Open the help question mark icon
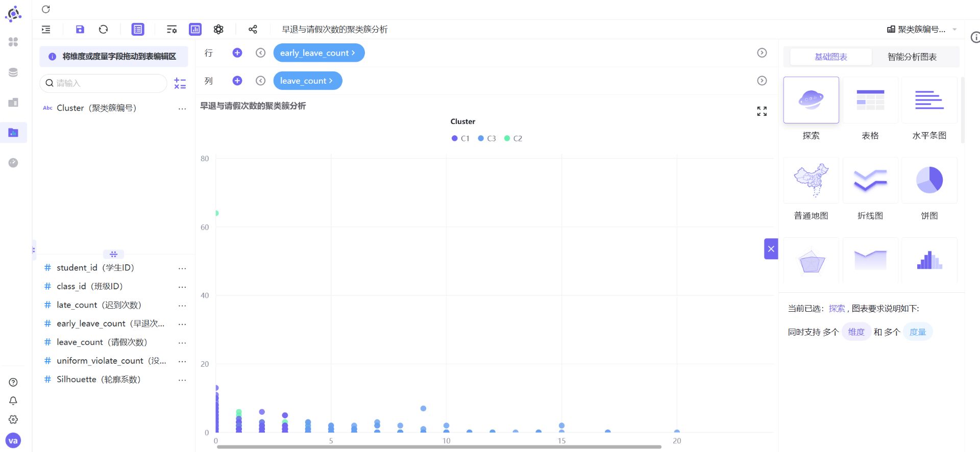Image resolution: width=980 pixels, height=452 pixels. (13, 382)
